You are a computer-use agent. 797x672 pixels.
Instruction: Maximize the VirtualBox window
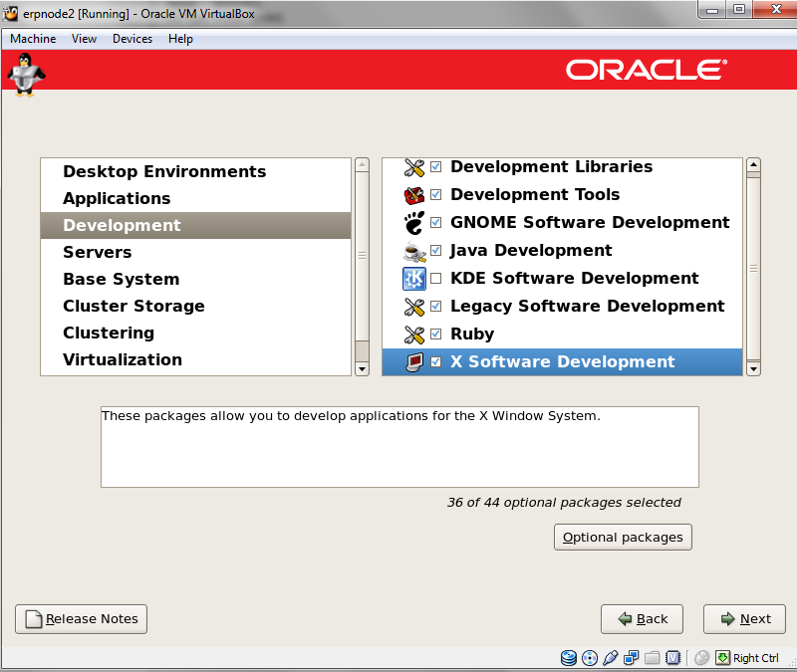(x=739, y=10)
